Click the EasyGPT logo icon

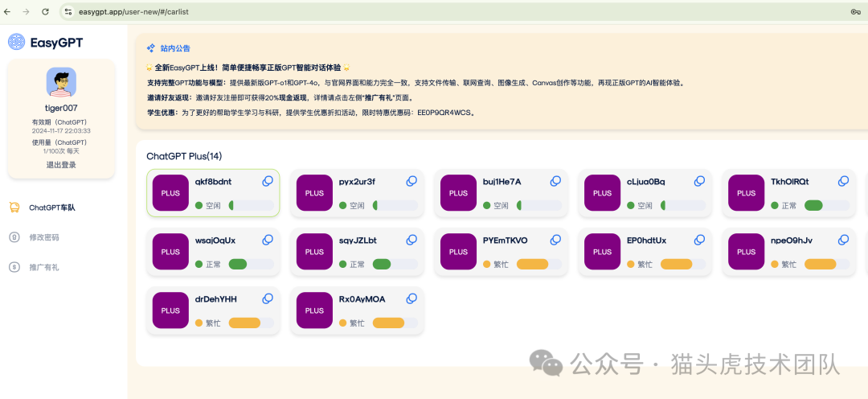pos(17,42)
